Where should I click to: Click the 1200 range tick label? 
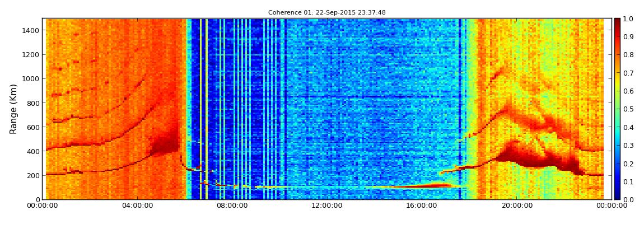(31, 55)
